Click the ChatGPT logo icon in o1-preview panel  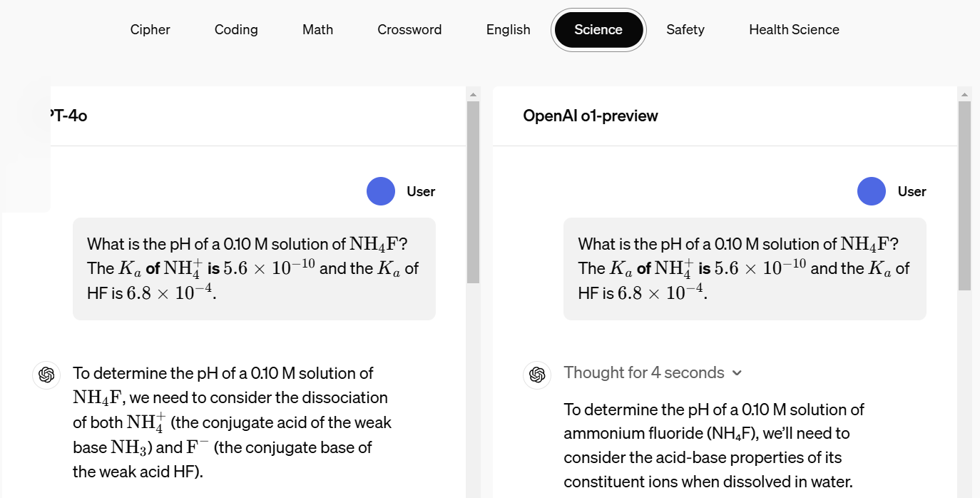pyautogui.click(x=537, y=375)
